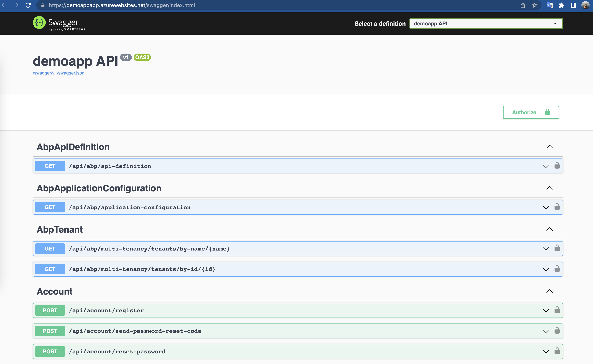This screenshot has width=593, height=364.
Task: Click the Authorize button
Action: point(531,112)
